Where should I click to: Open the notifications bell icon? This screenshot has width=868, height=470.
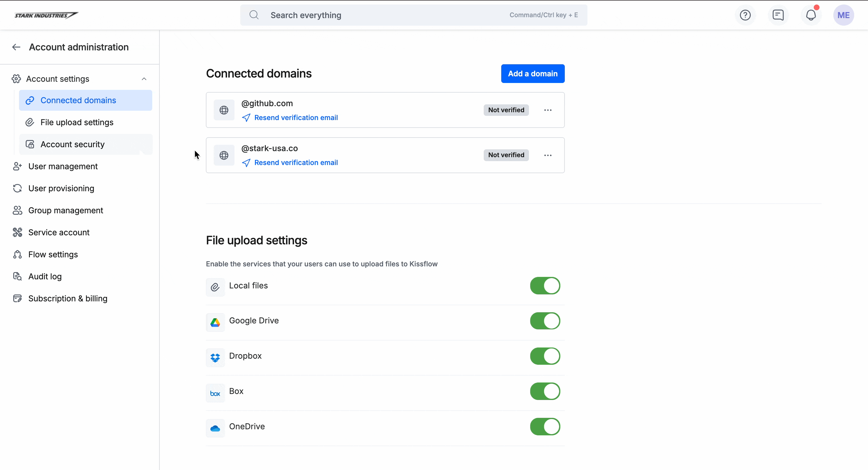[811, 15]
